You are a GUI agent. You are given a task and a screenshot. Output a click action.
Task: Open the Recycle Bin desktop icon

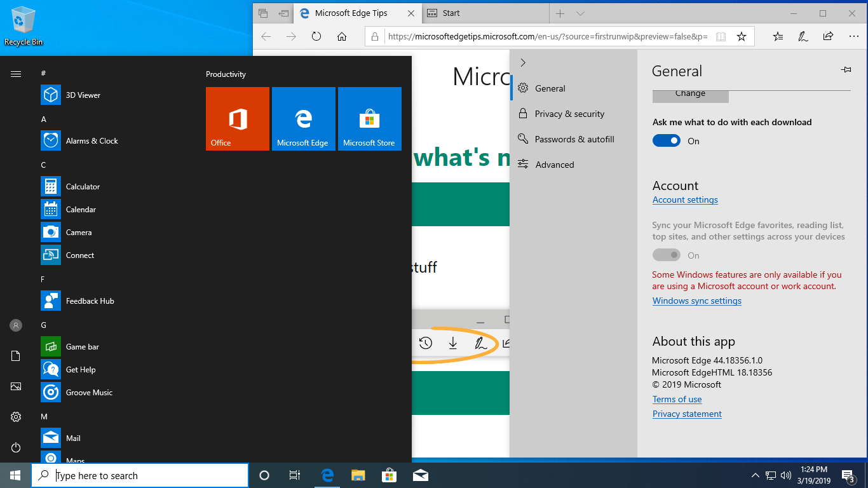(24, 26)
